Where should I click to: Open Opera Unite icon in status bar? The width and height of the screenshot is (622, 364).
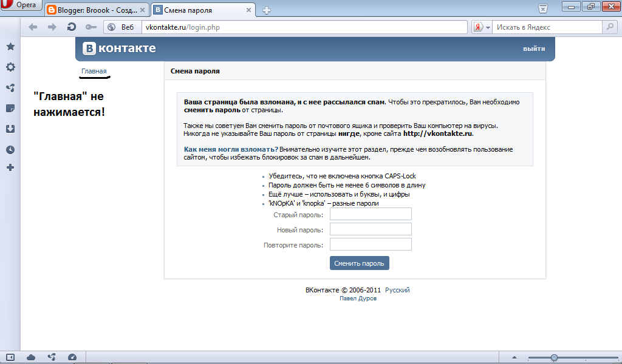tap(51, 357)
